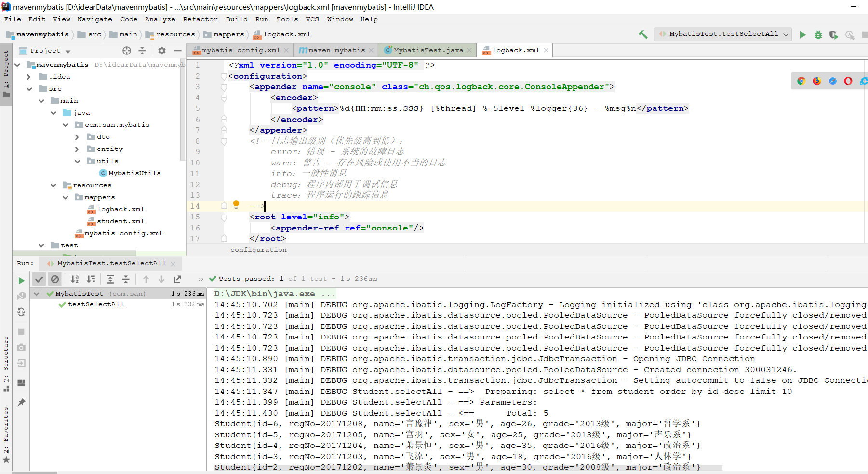Close MybatisTest.testSelectAll Run tab

click(x=173, y=264)
